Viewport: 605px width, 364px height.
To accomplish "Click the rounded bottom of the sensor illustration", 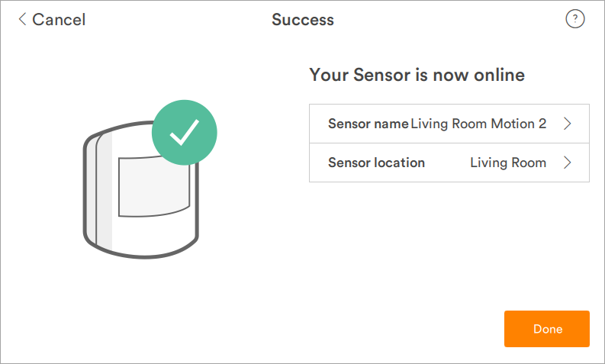I will click(x=141, y=246).
